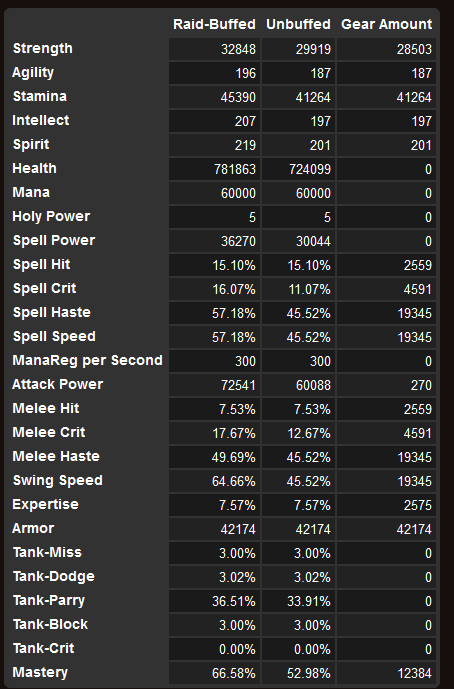
Task: Select the Raid-Buffed Strength value 32848
Action: tap(238, 49)
